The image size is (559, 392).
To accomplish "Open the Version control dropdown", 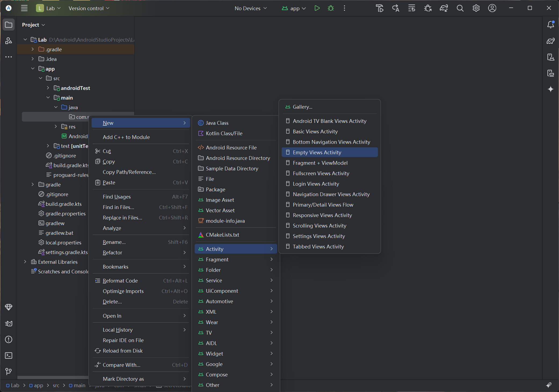I will click(x=89, y=8).
